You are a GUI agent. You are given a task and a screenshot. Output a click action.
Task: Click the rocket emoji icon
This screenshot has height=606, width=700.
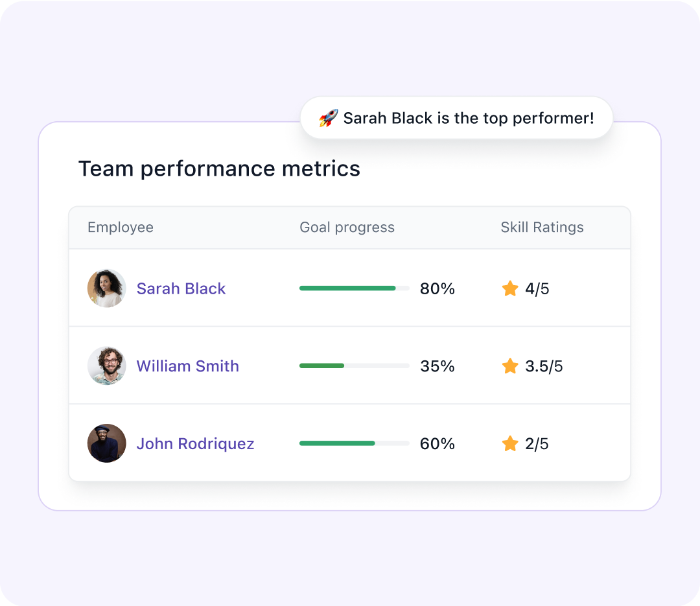328,118
